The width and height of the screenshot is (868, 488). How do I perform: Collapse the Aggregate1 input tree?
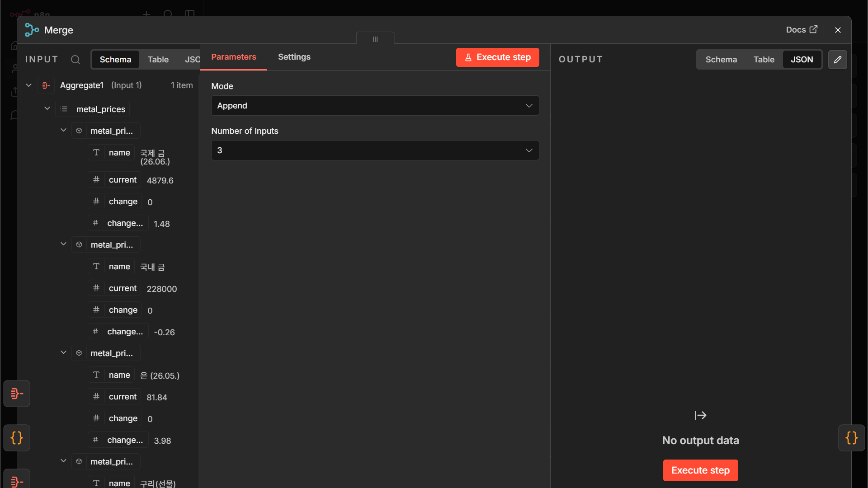tap(29, 85)
